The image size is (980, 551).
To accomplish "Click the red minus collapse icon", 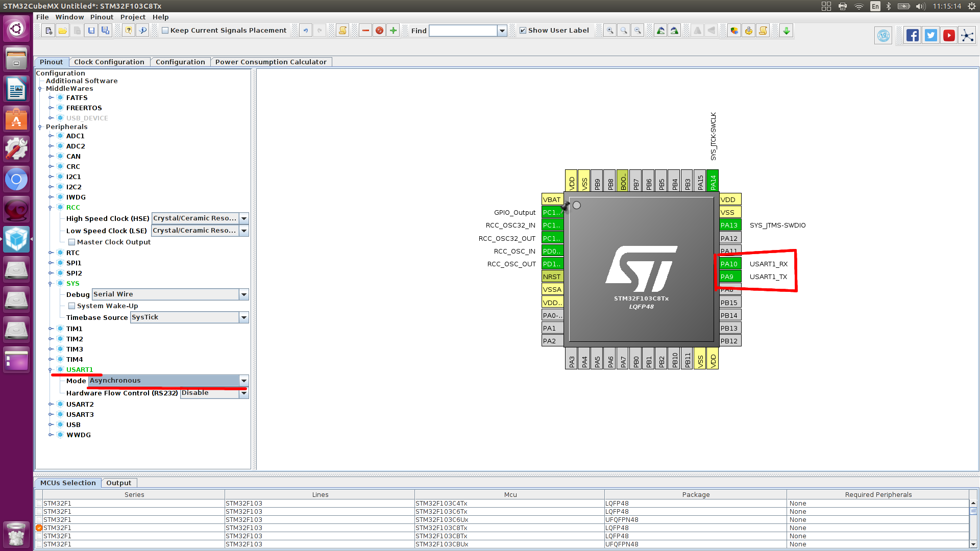I will pyautogui.click(x=365, y=31).
